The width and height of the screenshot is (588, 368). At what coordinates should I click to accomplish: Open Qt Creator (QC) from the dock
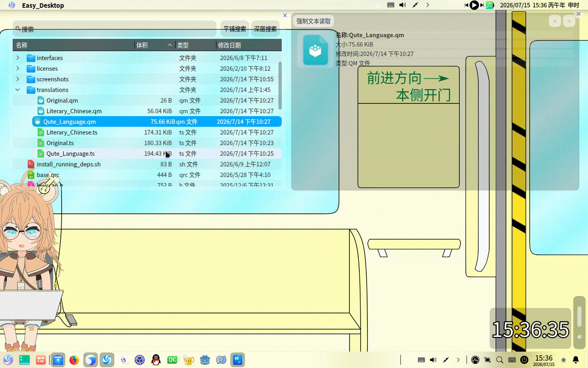[172, 360]
